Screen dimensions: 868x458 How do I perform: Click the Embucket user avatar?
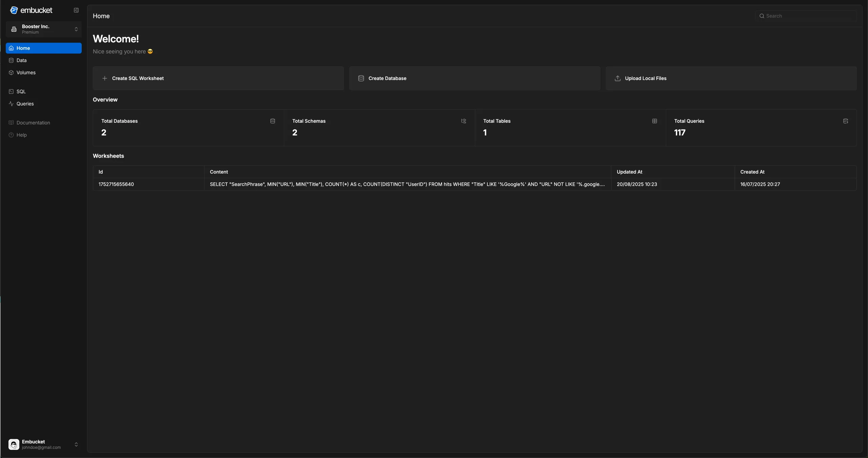tap(14, 444)
